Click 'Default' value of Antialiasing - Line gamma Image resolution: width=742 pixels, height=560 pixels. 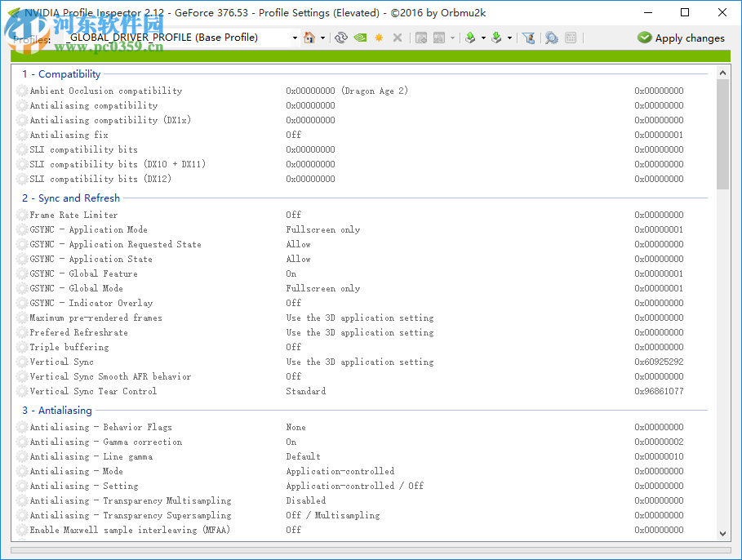pos(304,456)
